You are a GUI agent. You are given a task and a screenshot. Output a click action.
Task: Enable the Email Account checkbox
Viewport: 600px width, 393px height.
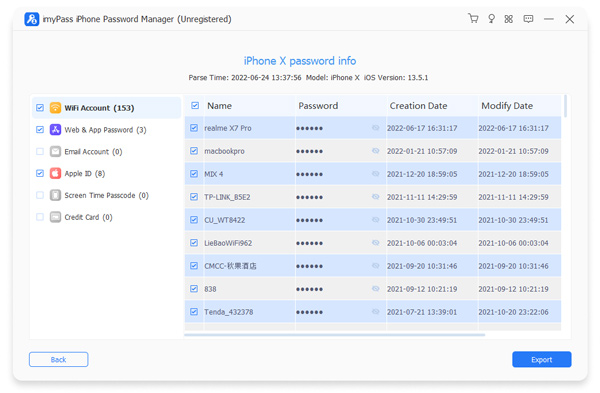40,152
